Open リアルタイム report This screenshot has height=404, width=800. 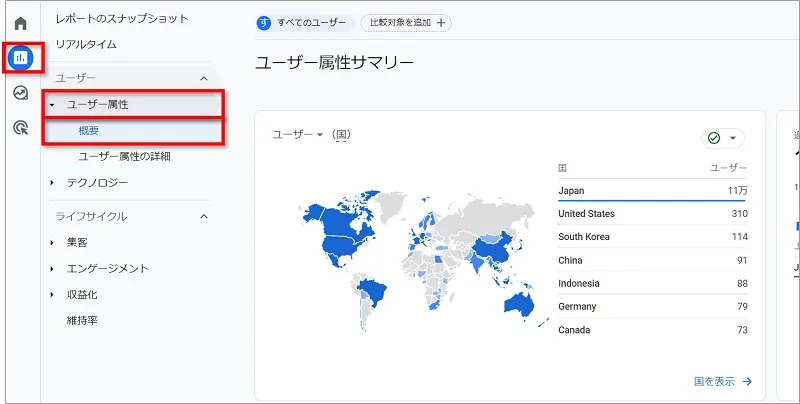pos(86,44)
